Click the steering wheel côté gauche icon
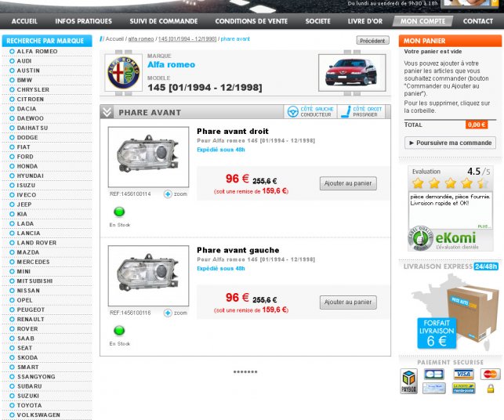Screen dimensions: 504x420 coord(292,112)
